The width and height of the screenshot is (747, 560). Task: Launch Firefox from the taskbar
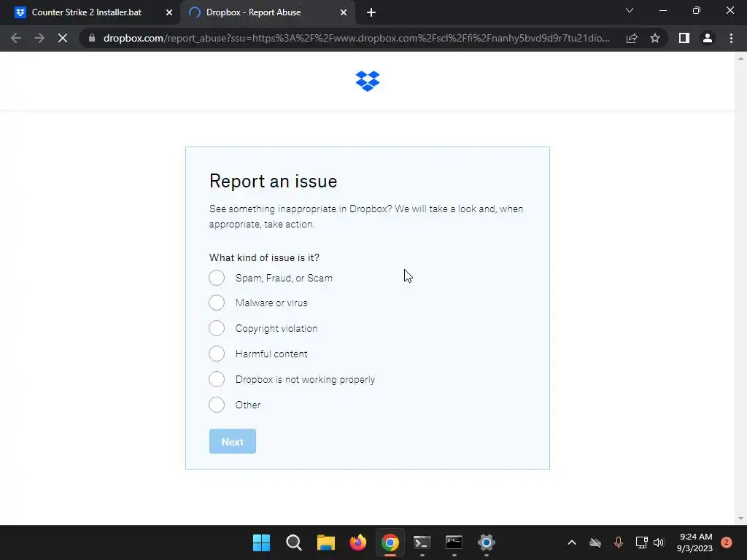(357, 542)
